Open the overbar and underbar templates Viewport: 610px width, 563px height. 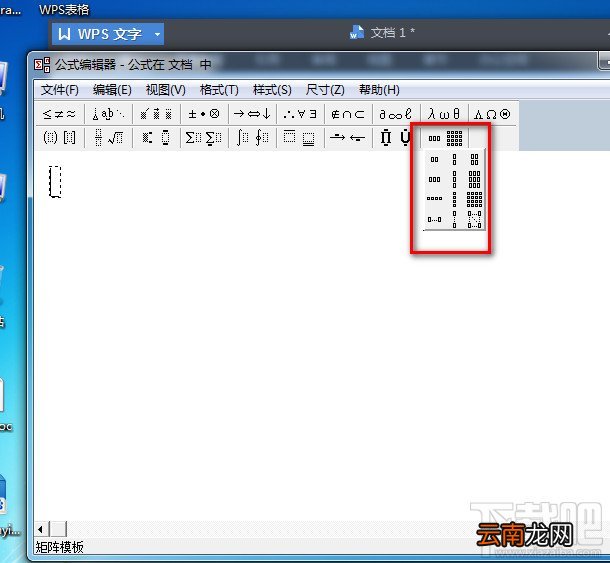pyautogui.click(x=300, y=137)
